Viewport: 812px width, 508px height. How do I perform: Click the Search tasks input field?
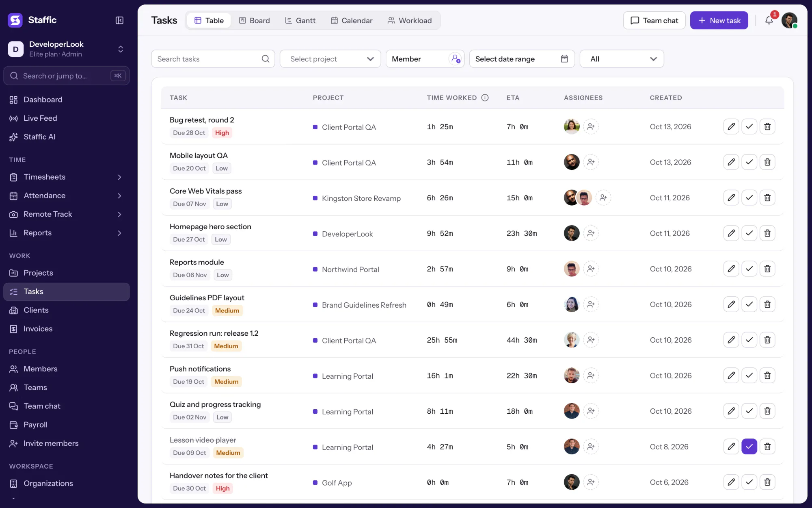(213, 59)
